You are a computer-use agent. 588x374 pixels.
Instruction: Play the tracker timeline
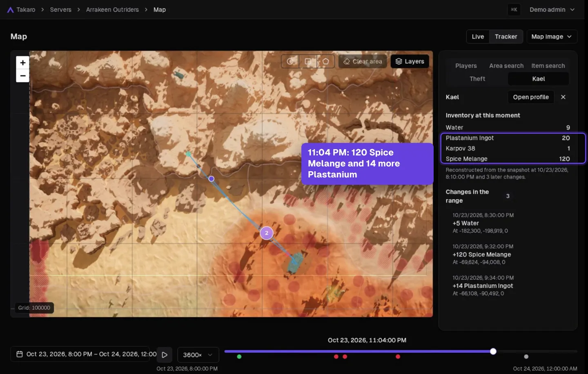click(165, 355)
